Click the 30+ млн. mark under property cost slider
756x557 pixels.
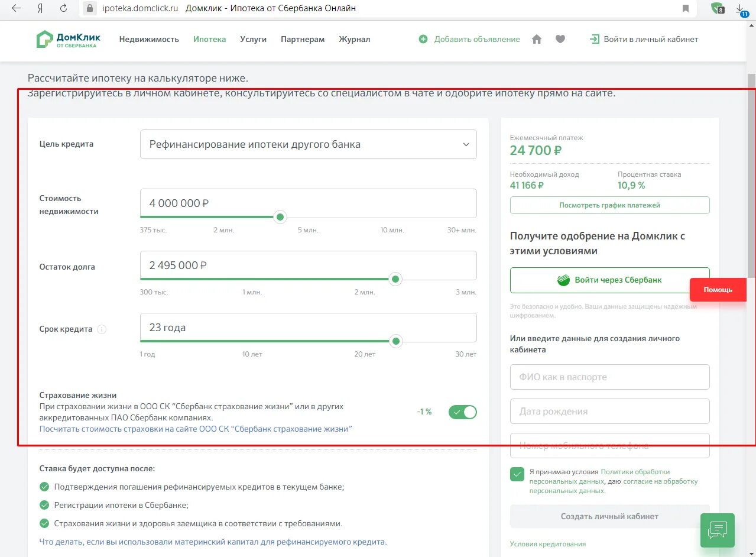coord(462,230)
